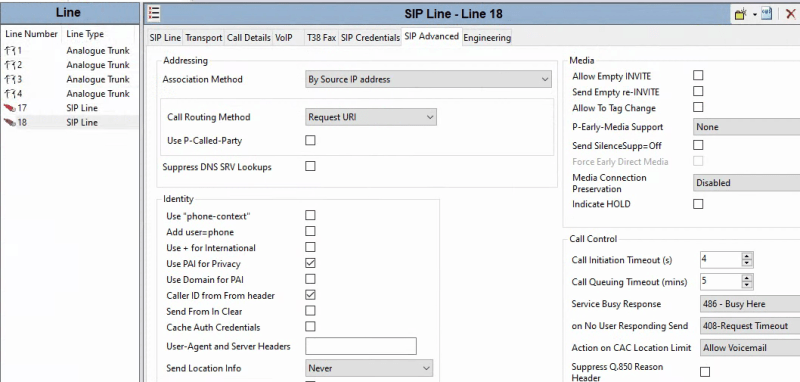This screenshot has width=800, height=382.
Task: Toggle Cache Auth Credentials checkbox
Action: click(310, 326)
